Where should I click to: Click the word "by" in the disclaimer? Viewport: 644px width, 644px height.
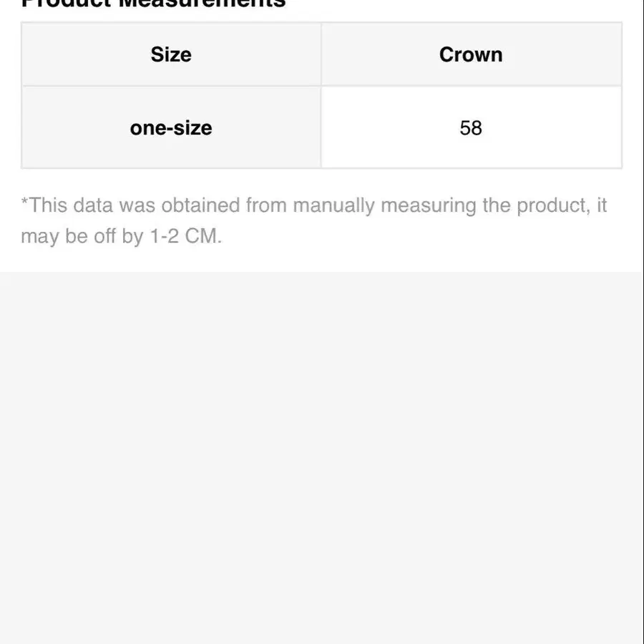pyautogui.click(x=132, y=236)
